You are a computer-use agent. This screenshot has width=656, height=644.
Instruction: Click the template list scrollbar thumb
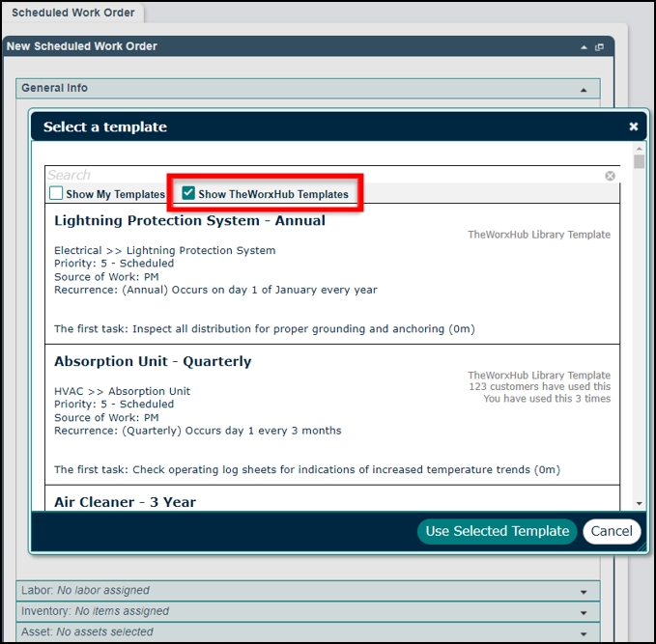click(639, 161)
